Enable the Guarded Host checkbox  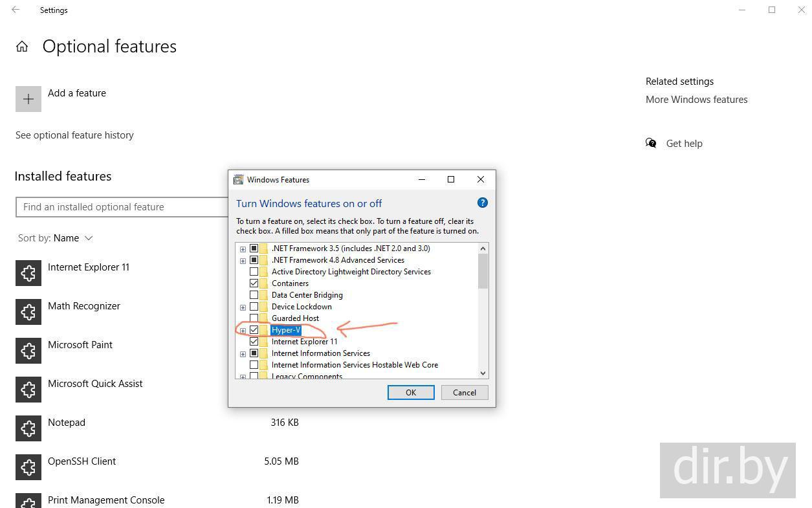click(x=254, y=318)
